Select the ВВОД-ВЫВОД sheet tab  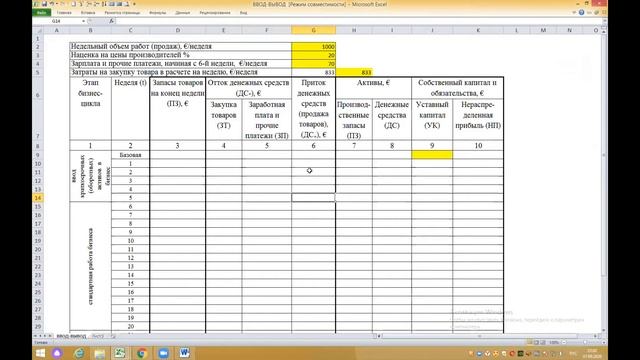pos(71,336)
